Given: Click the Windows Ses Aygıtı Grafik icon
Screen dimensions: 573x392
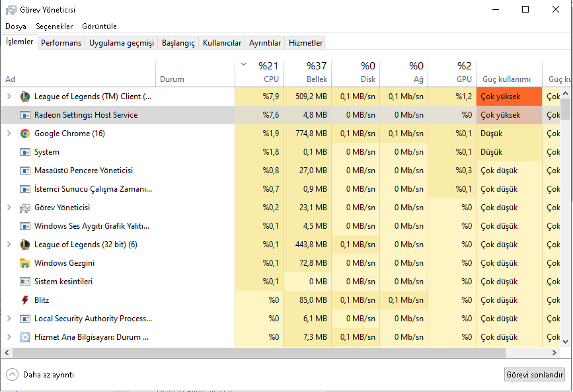Looking at the screenshot, I should click(25, 226).
